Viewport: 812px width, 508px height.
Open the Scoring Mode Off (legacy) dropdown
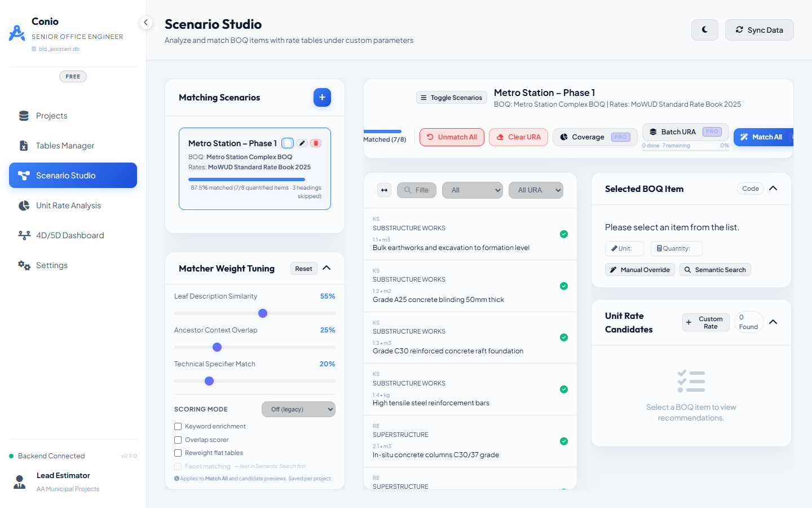pyautogui.click(x=298, y=409)
